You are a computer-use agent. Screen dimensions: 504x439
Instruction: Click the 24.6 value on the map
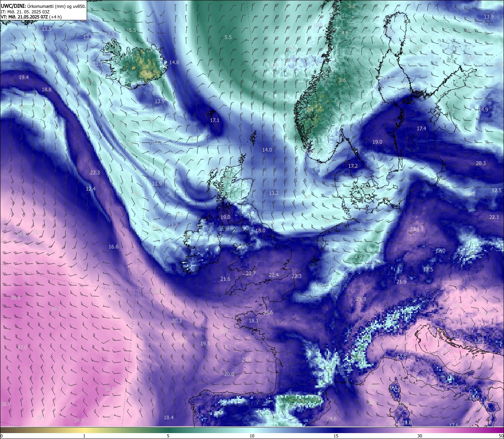coord(332,419)
